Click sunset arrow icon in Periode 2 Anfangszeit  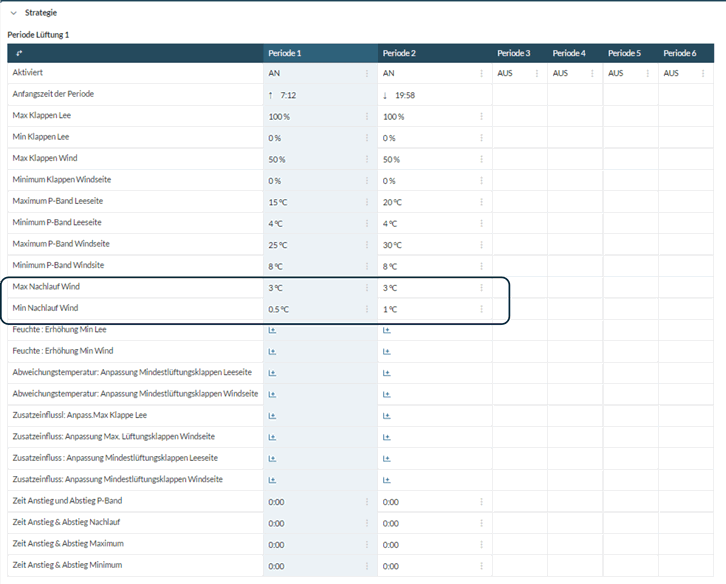tap(386, 95)
